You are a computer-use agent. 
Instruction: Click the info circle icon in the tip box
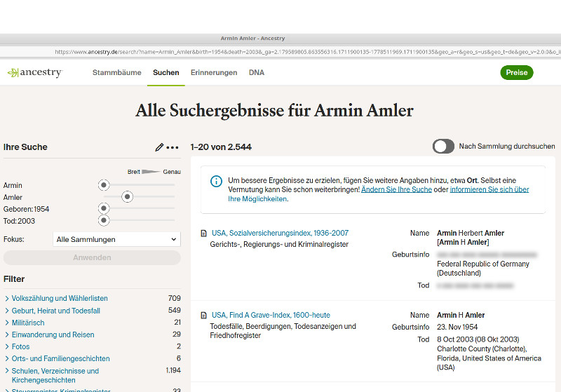pyautogui.click(x=216, y=181)
